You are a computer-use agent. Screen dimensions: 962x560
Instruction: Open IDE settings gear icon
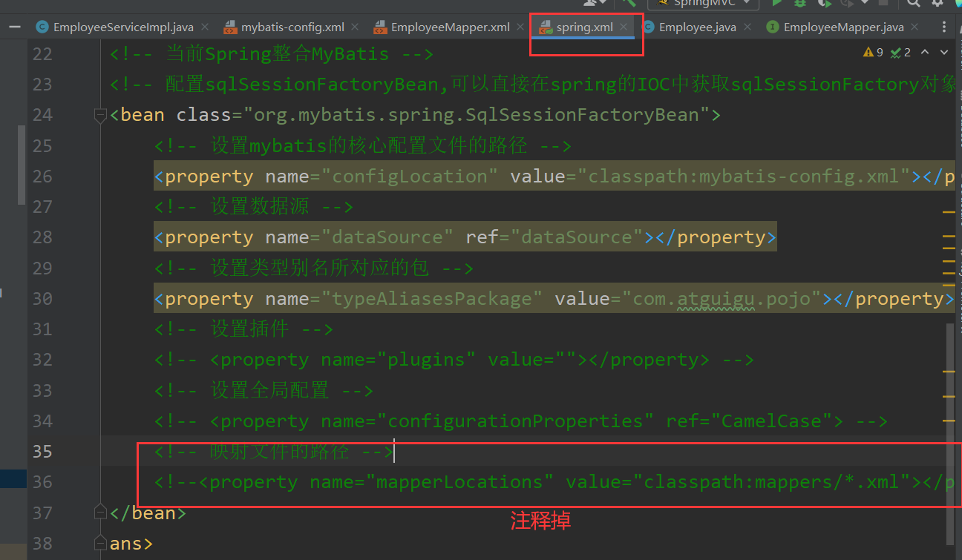[x=938, y=4]
